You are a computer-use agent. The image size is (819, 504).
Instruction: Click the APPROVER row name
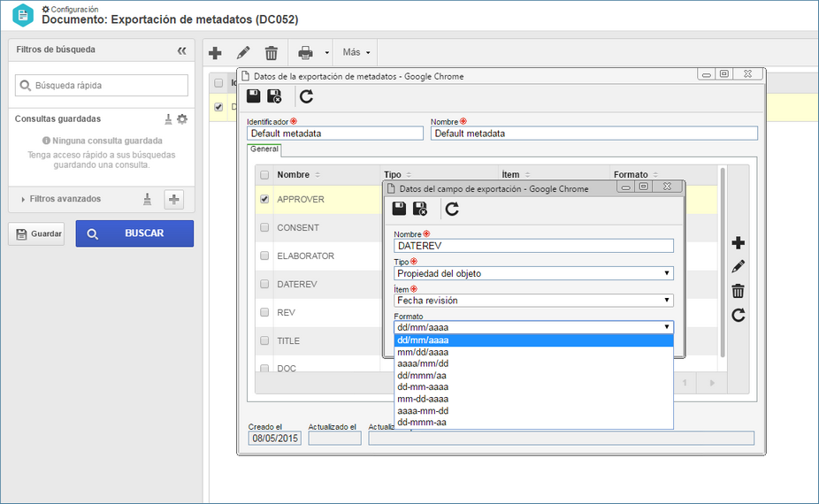[x=301, y=200]
